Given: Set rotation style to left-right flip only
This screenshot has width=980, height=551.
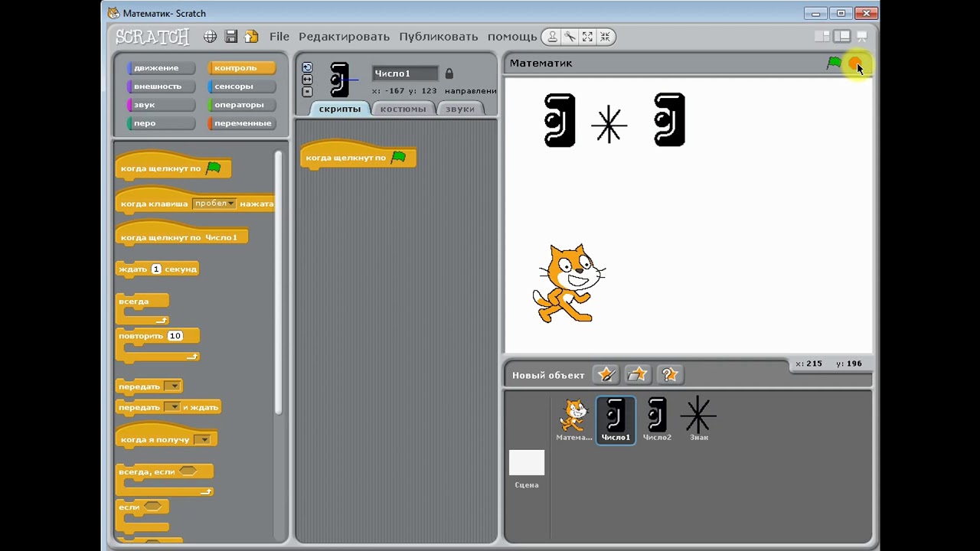Looking at the screenshot, I should click(x=307, y=80).
